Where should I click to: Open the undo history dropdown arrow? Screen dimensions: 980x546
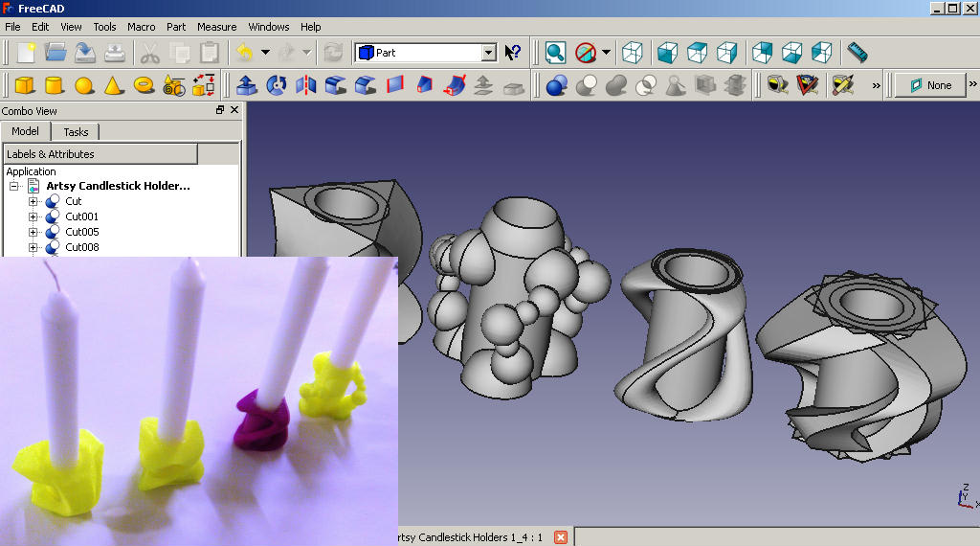[x=265, y=52]
